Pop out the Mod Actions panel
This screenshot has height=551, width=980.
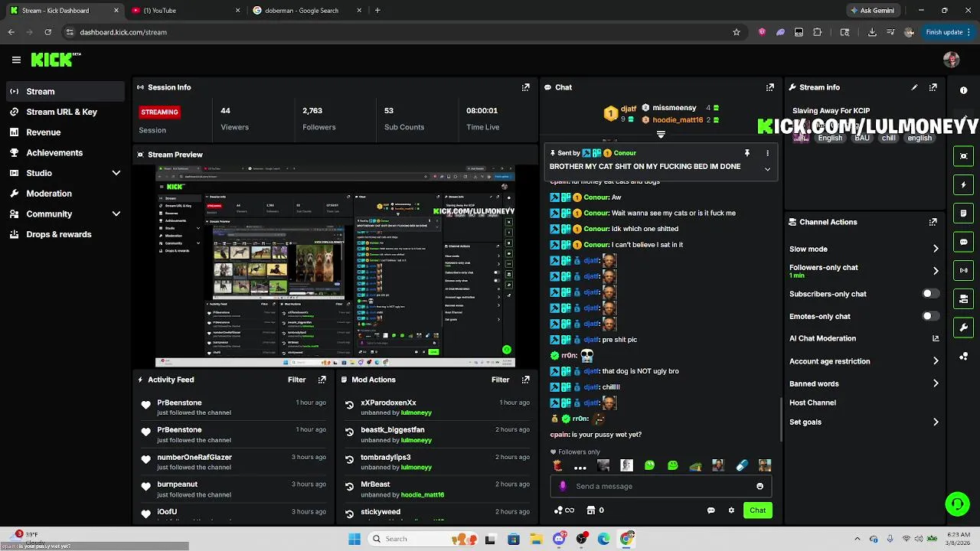[525, 380]
